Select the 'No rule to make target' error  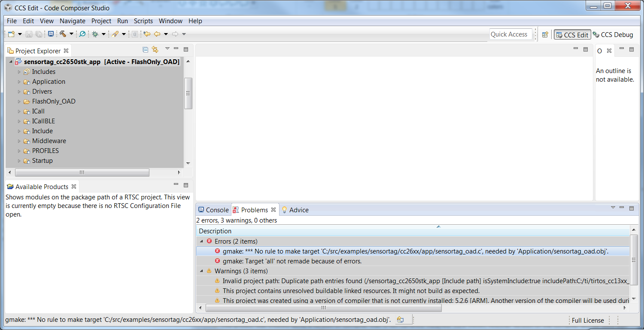pos(413,251)
